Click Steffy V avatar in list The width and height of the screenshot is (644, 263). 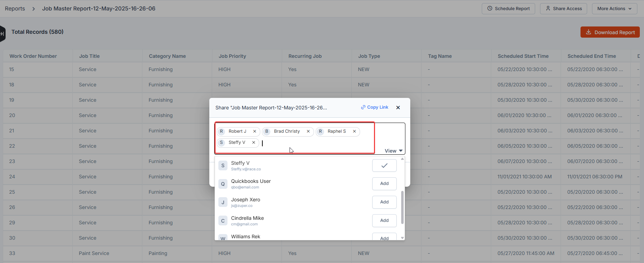(x=223, y=165)
